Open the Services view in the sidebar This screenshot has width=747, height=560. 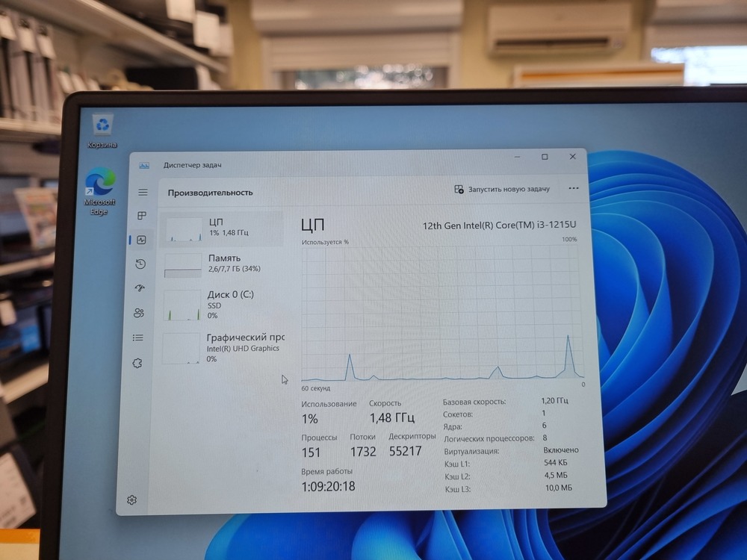(138, 362)
